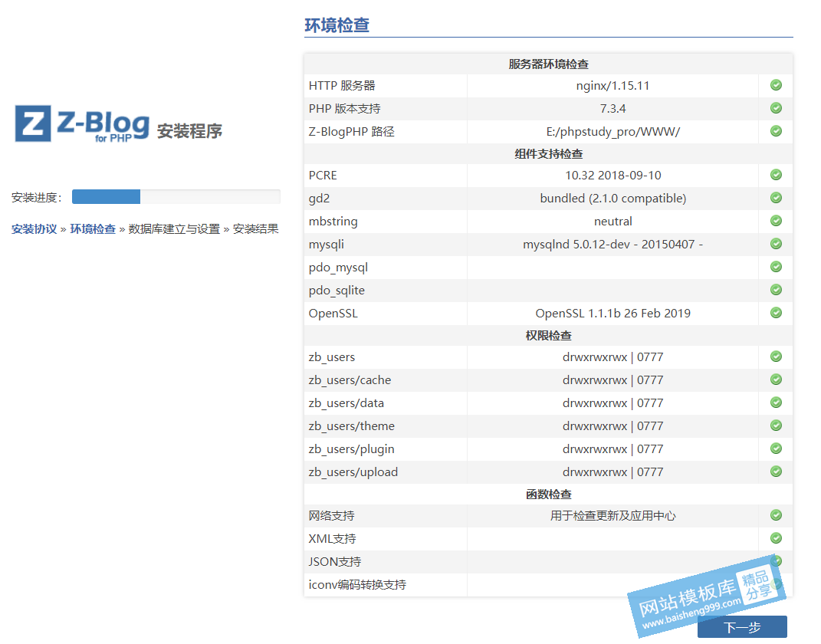Click the Z-BlogPHP 路径 label

(351, 131)
